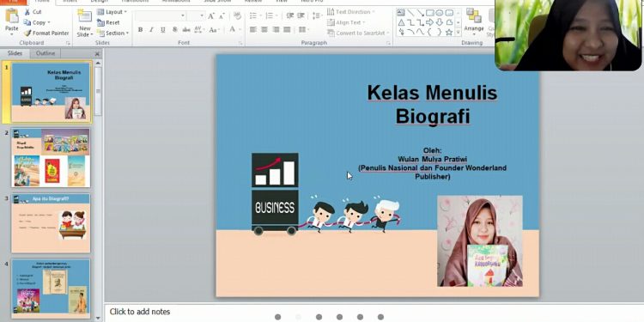Set paragraph to Justify
Screen dimensions: 644x322
pyautogui.click(x=287, y=29)
